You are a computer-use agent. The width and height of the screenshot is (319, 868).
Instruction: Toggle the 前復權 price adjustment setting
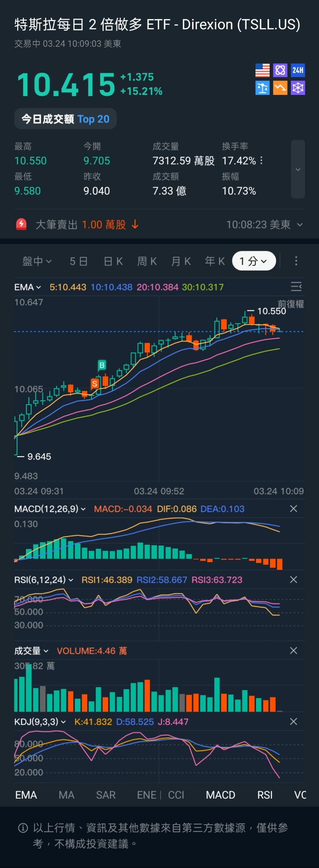[x=291, y=304]
